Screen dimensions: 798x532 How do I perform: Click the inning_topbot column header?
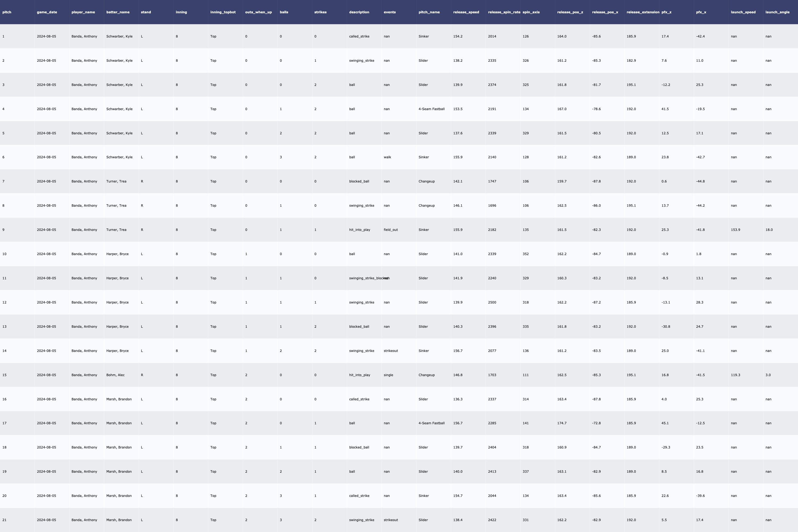point(223,12)
